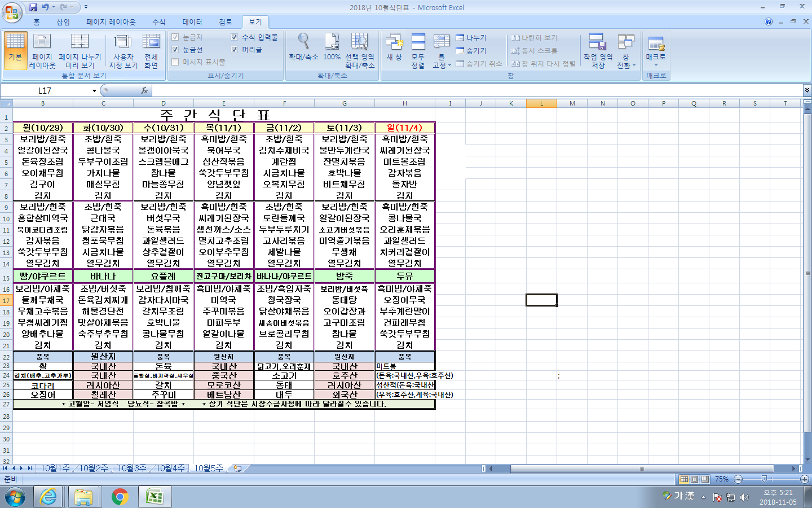The image size is (812, 508).
Task: Toggle the 눈금선 gridlines checkbox
Action: (175, 50)
